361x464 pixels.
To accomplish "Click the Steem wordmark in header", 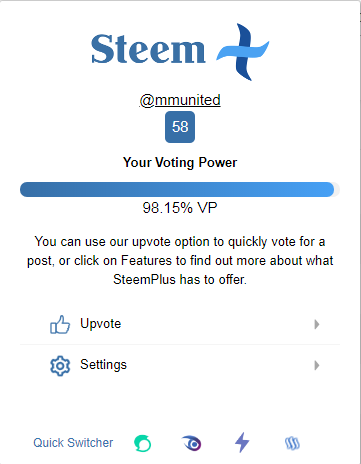I will [x=148, y=49].
